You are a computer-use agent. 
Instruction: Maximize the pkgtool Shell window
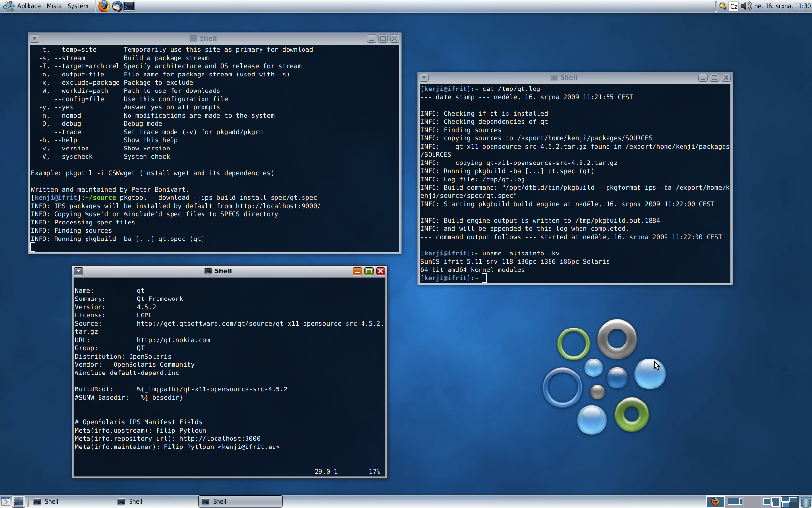click(383, 39)
